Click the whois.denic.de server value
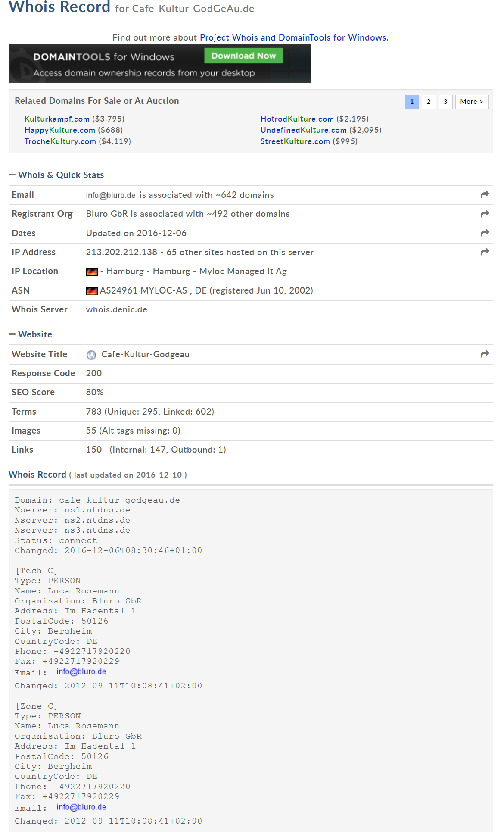Image resolution: width=504 pixels, height=840 pixels. [x=116, y=309]
